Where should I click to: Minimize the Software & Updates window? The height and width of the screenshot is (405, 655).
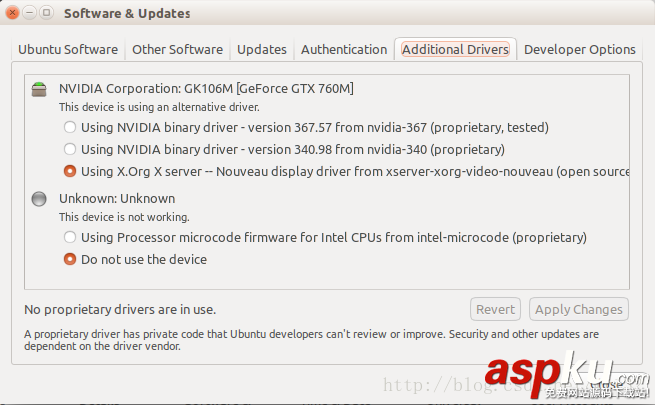[31, 13]
